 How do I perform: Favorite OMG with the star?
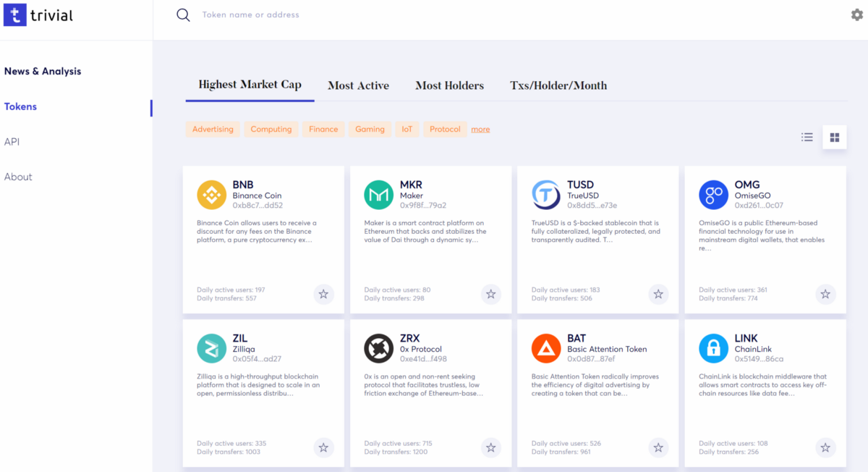click(825, 294)
